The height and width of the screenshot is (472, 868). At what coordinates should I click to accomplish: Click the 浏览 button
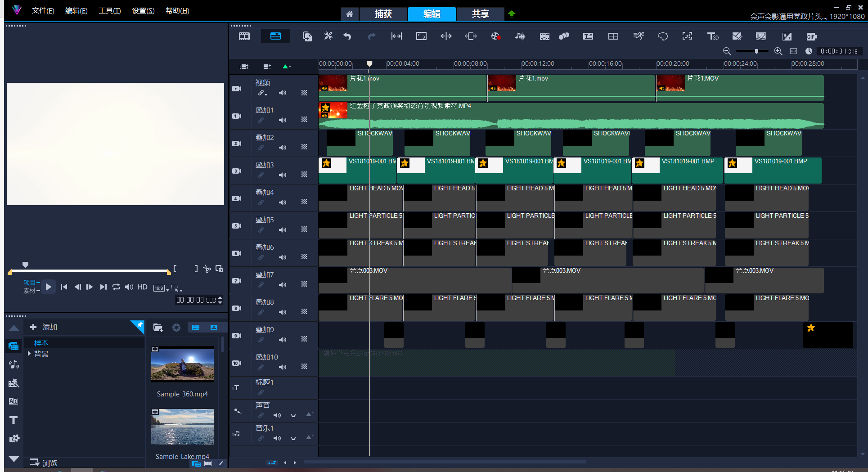coord(44,463)
